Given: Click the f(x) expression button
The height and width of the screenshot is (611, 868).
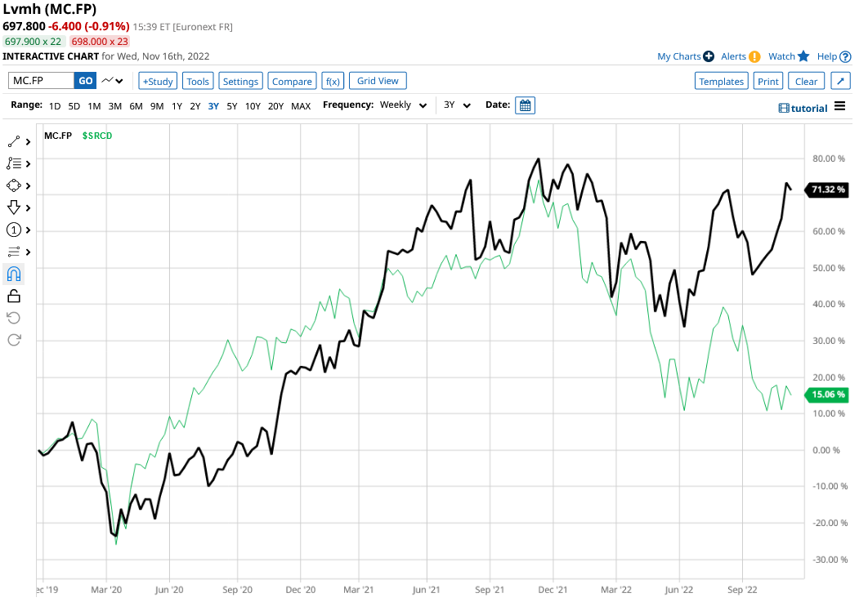Looking at the screenshot, I should (333, 81).
